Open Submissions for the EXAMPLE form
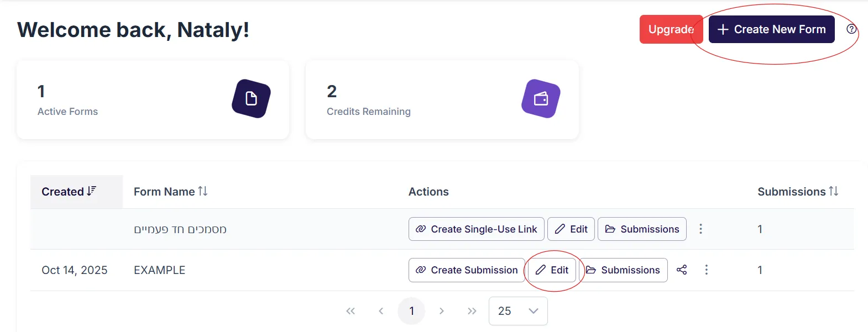868x332 pixels. [624, 270]
